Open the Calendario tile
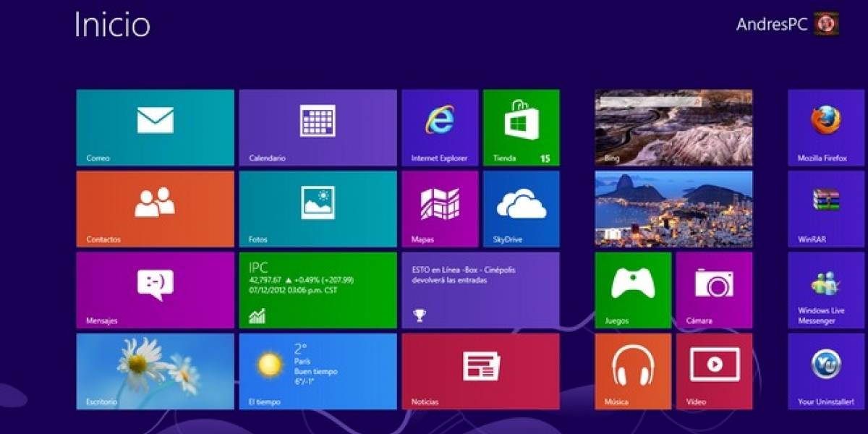This screenshot has height=434, width=868. pos(318,128)
